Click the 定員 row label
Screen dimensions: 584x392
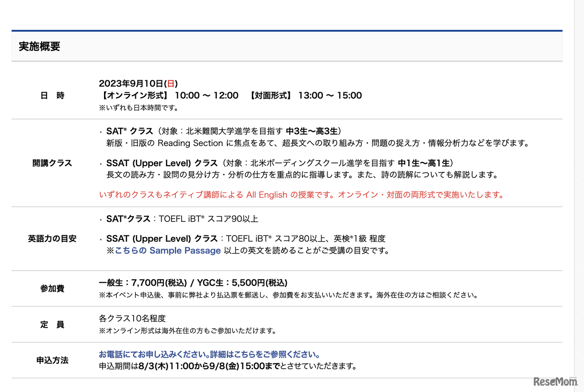[52, 324]
